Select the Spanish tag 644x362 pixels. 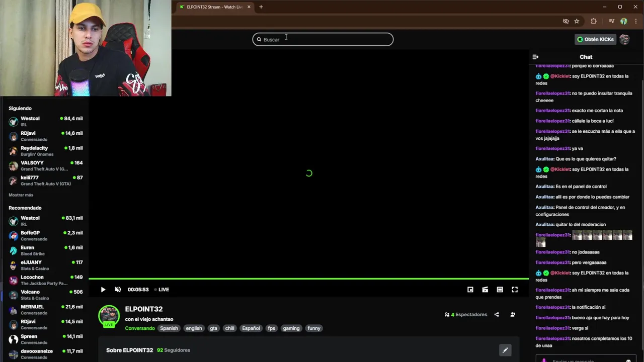tap(169, 328)
